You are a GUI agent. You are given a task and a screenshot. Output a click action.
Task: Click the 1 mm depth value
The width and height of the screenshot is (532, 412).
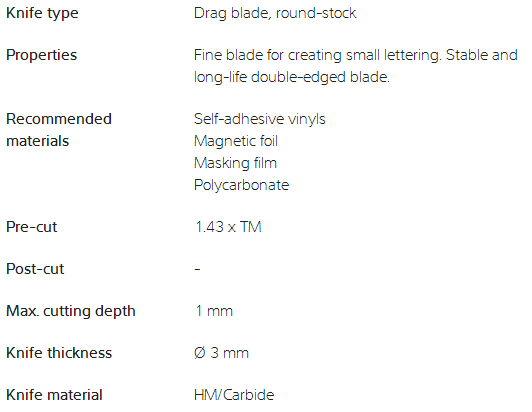click(214, 311)
